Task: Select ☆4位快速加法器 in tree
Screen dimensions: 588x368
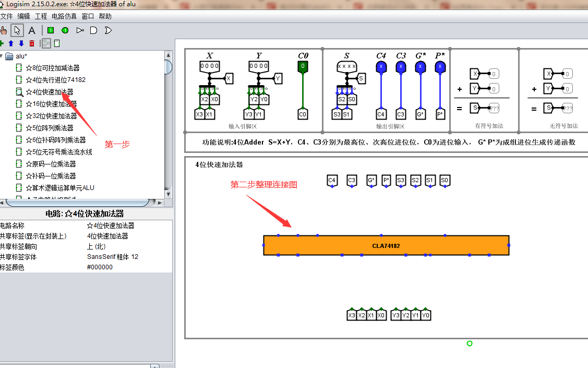Action: coord(50,92)
